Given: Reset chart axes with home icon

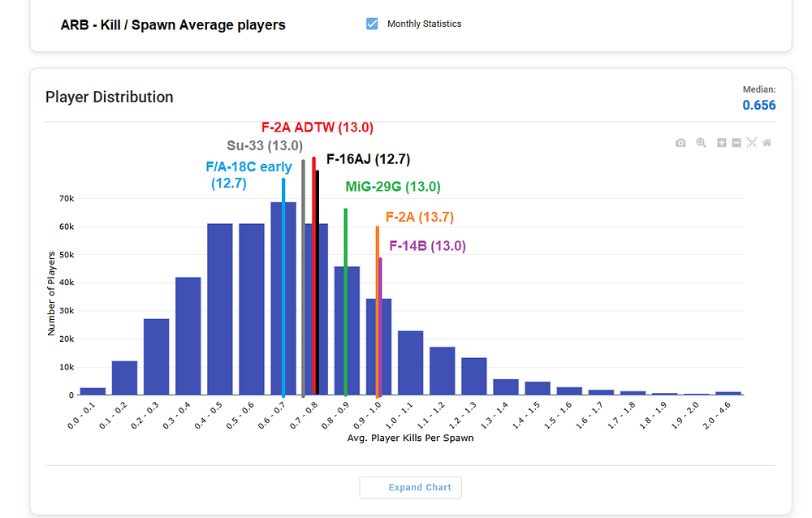Looking at the screenshot, I should (767, 143).
